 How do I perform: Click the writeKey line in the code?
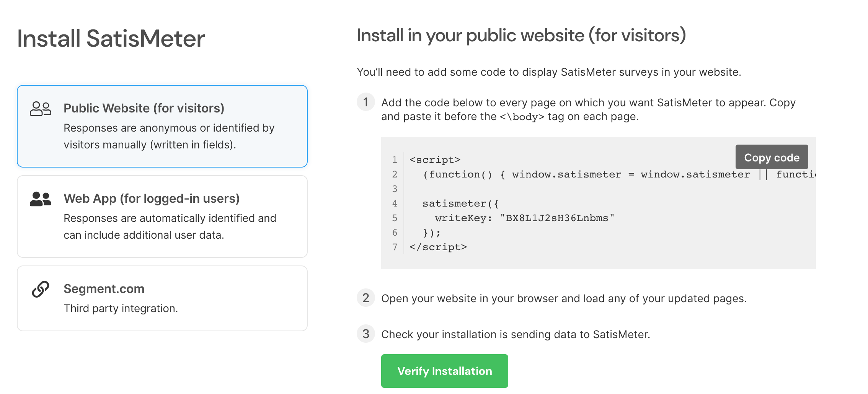click(525, 218)
